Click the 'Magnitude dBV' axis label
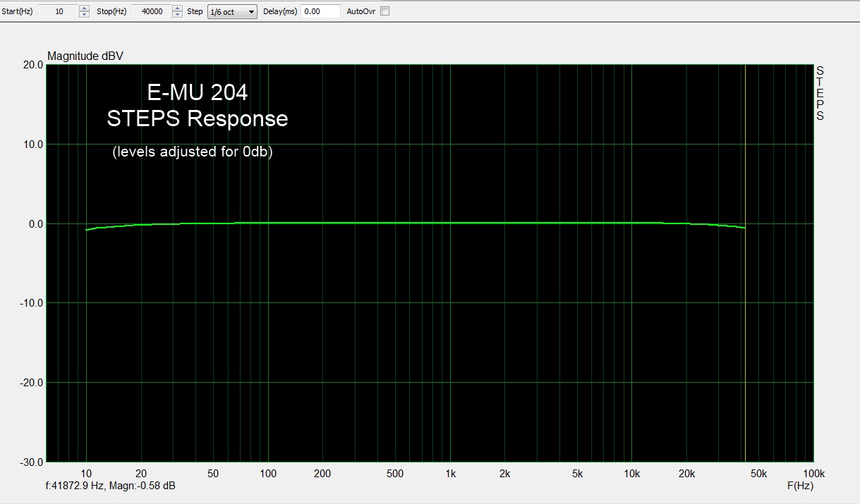This screenshot has height=504, width=860. 85,56
